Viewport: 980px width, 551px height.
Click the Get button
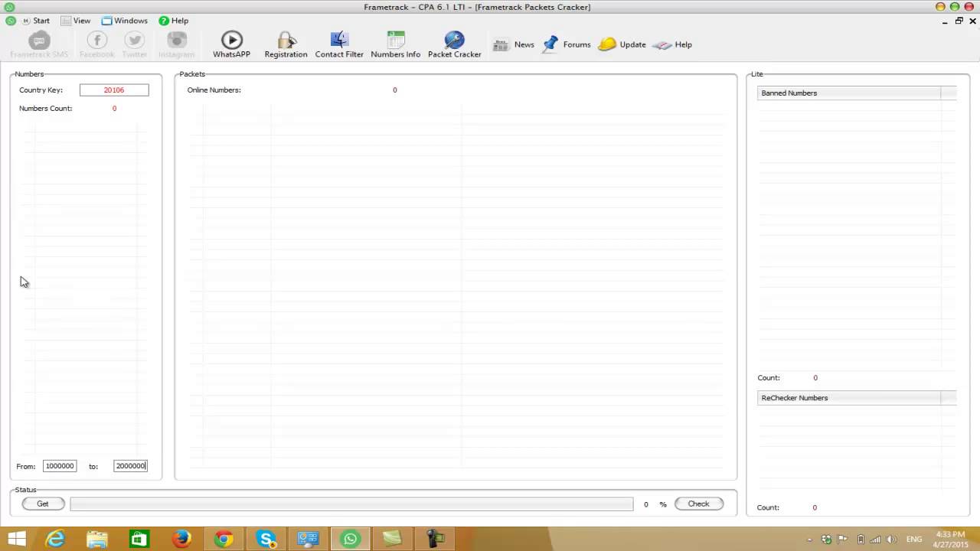coord(43,504)
